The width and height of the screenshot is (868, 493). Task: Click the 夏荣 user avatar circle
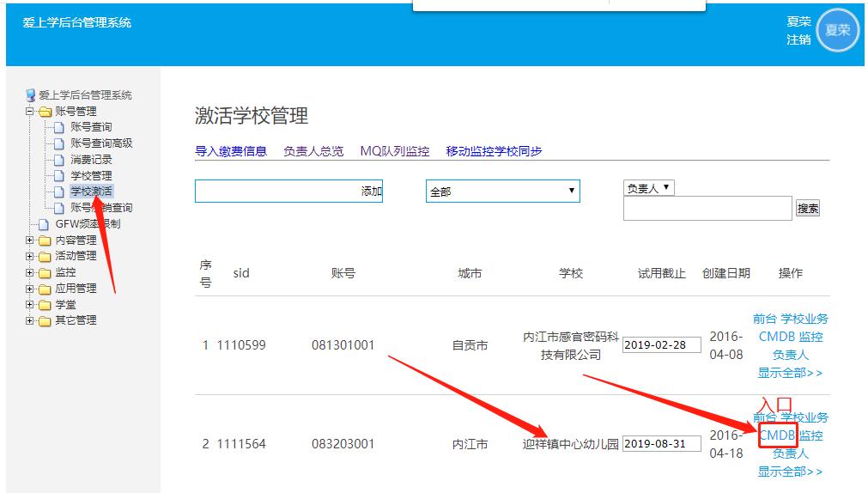[x=837, y=30]
